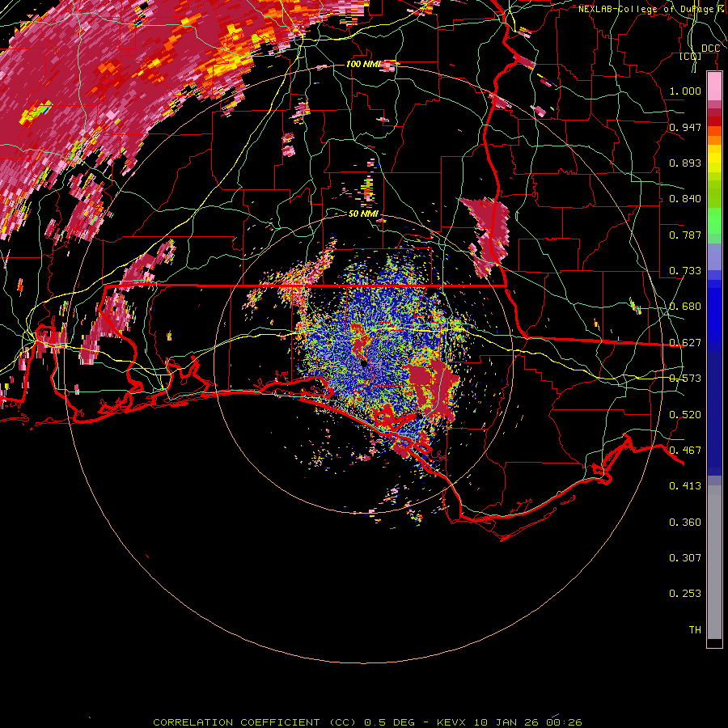
Task: Click the 1.000 value on the scale
Action: point(685,91)
